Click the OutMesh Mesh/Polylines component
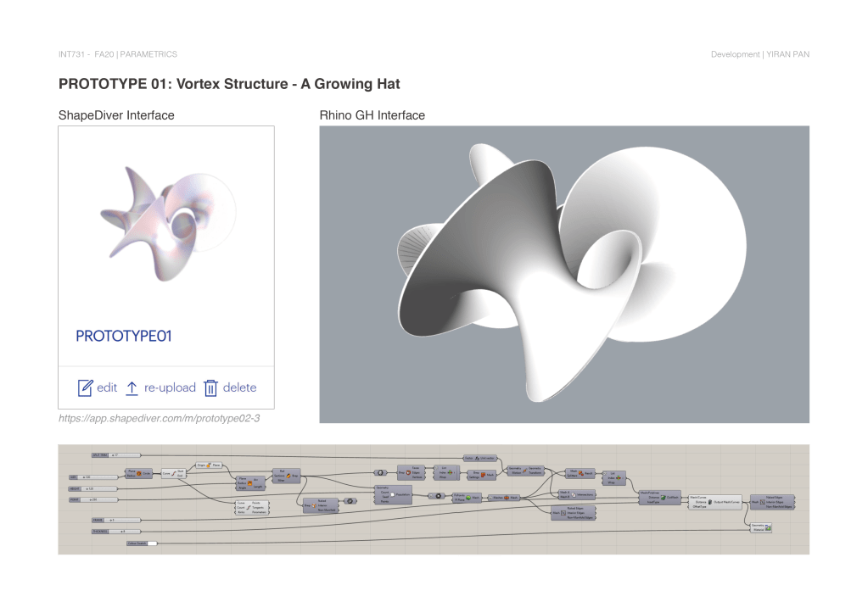Viewport: 868px width, 613px height. click(x=658, y=498)
